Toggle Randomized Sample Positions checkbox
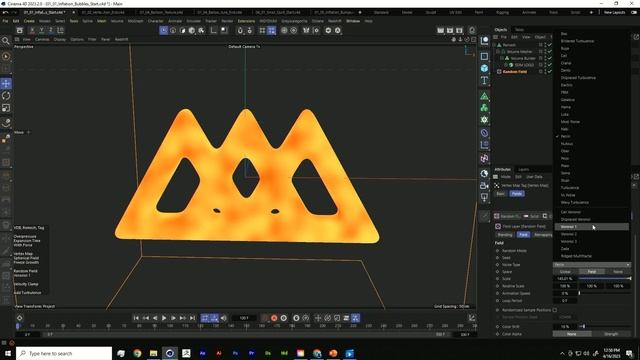640x360 pixels. tap(555, 310)
